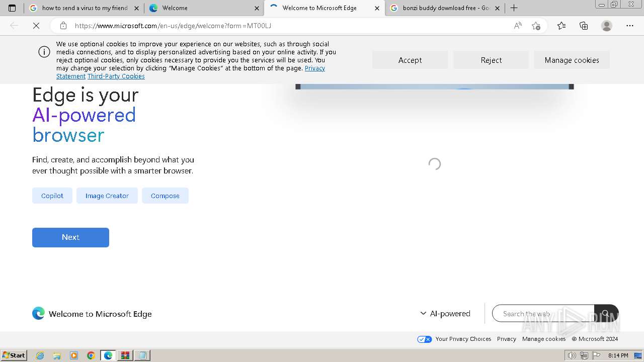Open footer Manage cookies link
Image resolution: width=644 pixels, height=362 pixels.
point(544,339)
